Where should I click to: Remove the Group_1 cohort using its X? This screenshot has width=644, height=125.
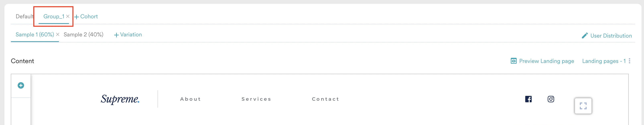[x=68, y=16]
